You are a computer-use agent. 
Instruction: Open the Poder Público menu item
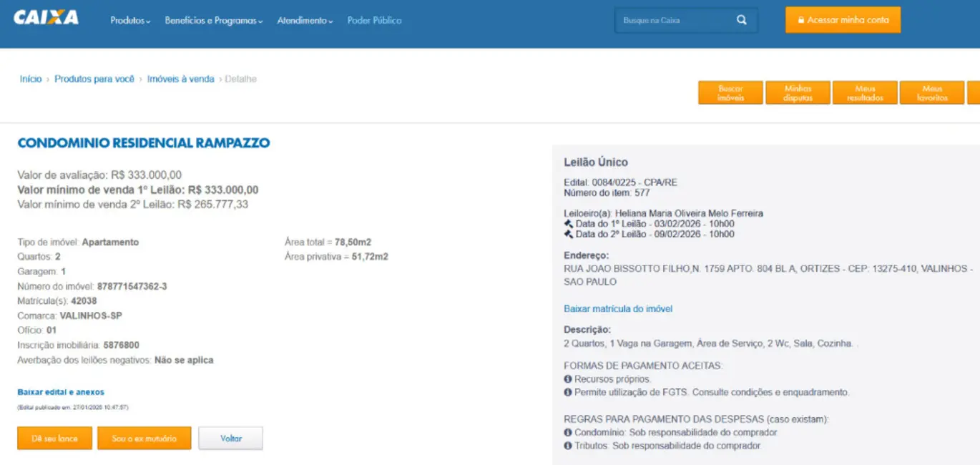click(374, 21)
